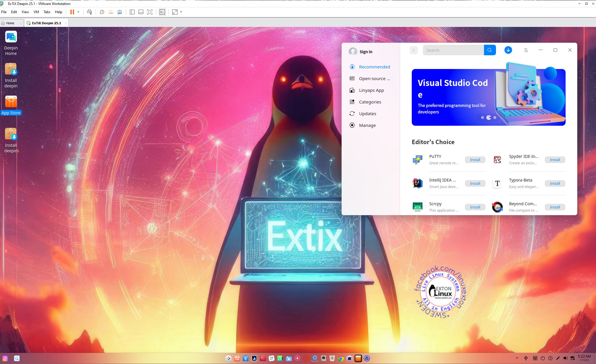Install Typora-Beta
Viewport: 596px width, 364px height.
click(x=555, y=184)
